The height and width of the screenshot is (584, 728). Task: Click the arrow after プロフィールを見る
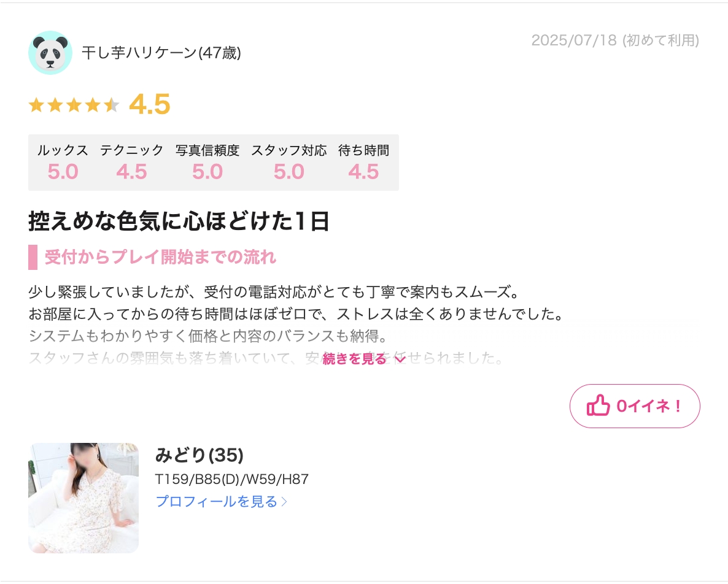pos(284,501)
